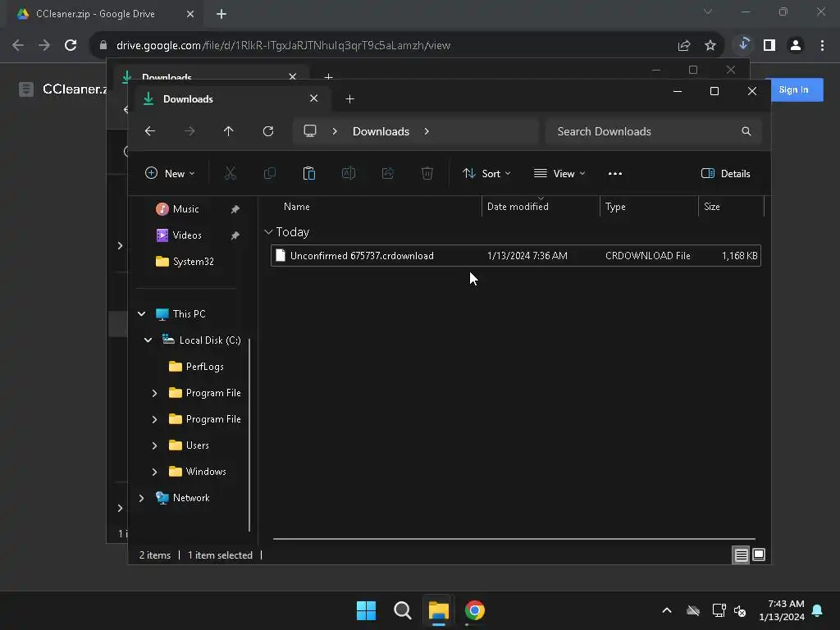Viewport: 840px width, 630px height.
Task: Click the Sign in button
Action: click(x=793, y=90)
